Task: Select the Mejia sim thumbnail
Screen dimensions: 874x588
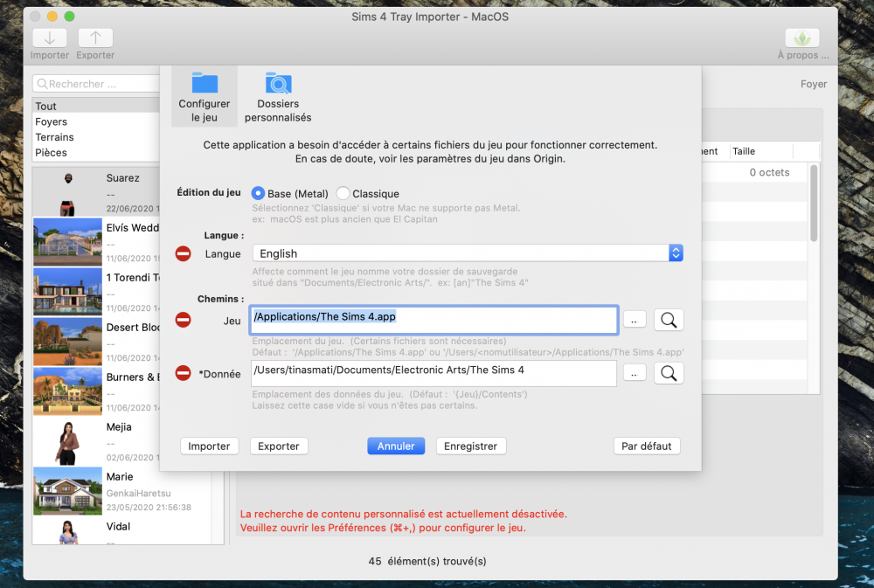Action: coord(67,442)
